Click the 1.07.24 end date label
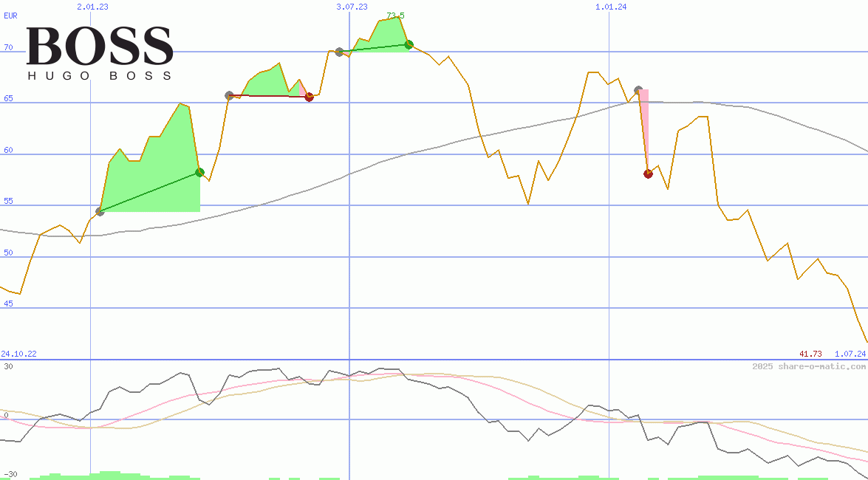This screenshot has width=868, height=480. click(850, 354)
